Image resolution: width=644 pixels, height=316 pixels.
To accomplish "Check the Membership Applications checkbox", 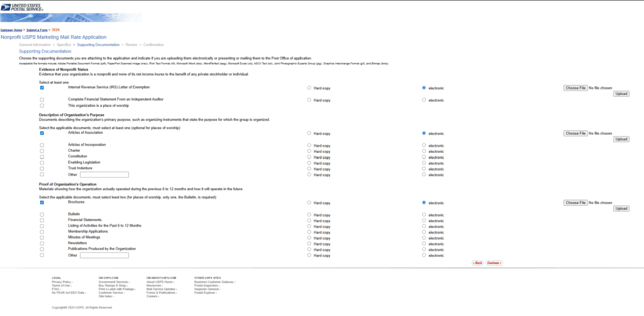I will (42, 232).
